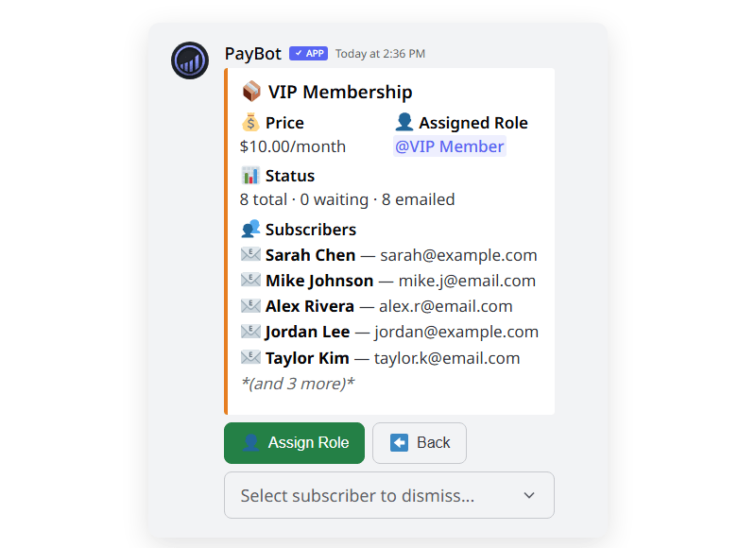Viewport: 756px width, 548px height.
Task: Click the silhouette icon beside Assigned Role
Action: (404, 122)
